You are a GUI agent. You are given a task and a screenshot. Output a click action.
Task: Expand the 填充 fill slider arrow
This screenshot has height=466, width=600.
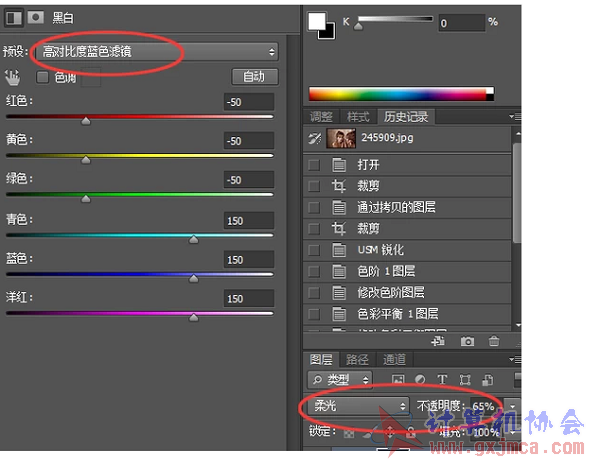512,433
